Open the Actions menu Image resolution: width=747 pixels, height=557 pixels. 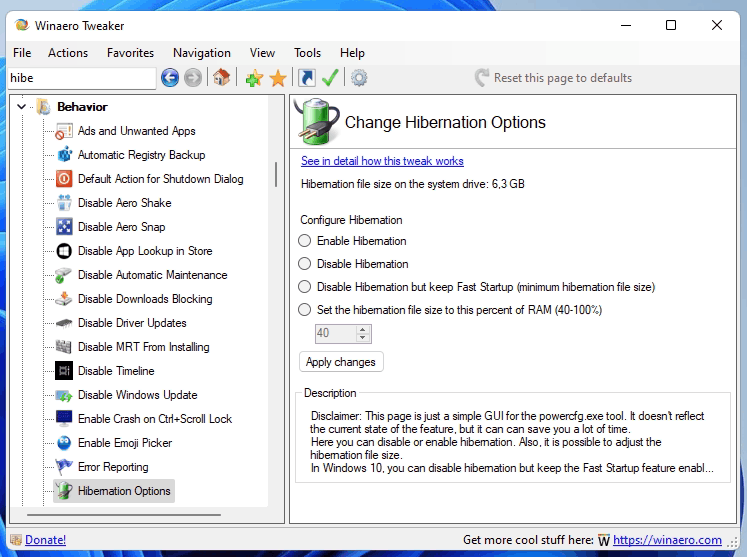[68, 53]
